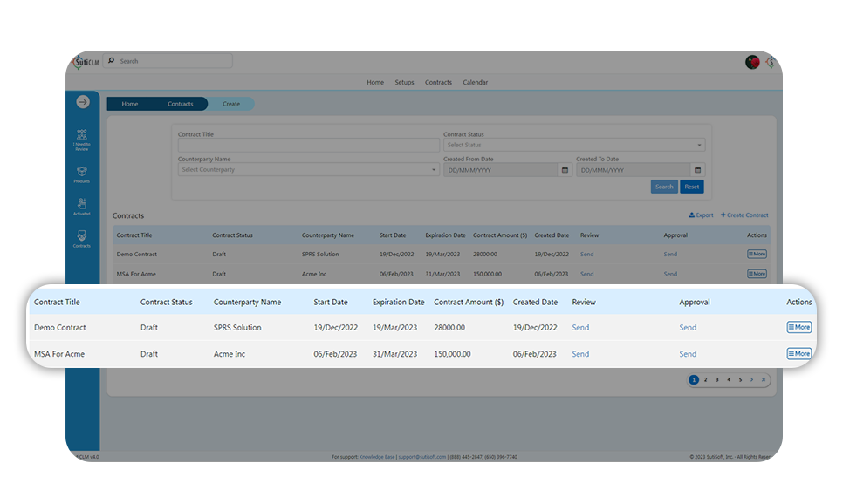Expand the Counterparty Name dropdown
This screenshot has width=843, height=504.
(x=308, y=170)
